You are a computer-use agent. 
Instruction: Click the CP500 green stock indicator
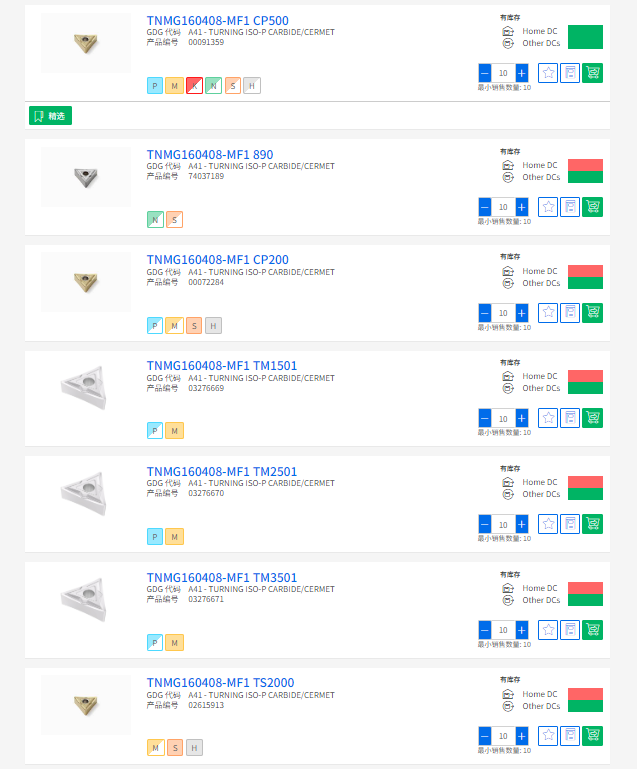click(585, 37)
